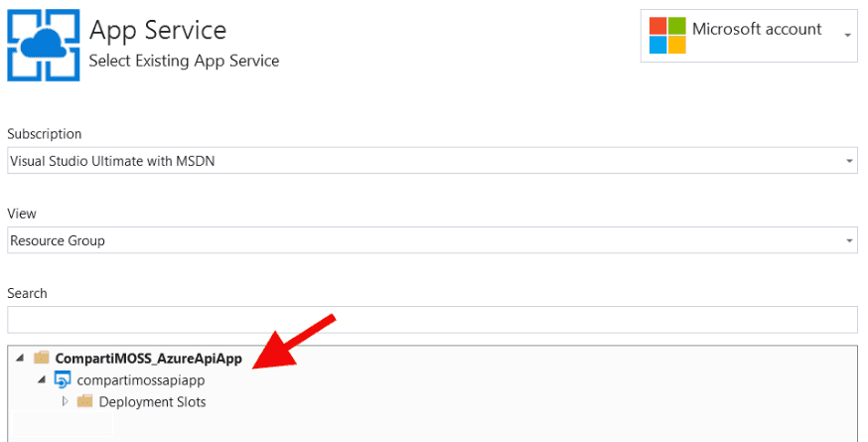The width and height of the screenshot is (868, 442).
Task: Focus the Search text field
Action: [432, 320]
